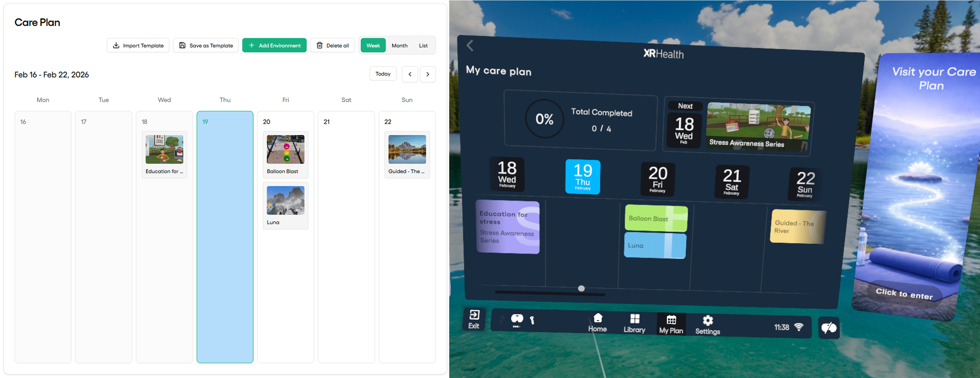Screen dimensions: 980x378
Task: Tap the Exit icon in the VR toolbar
Action: click(x=474, y=319)
